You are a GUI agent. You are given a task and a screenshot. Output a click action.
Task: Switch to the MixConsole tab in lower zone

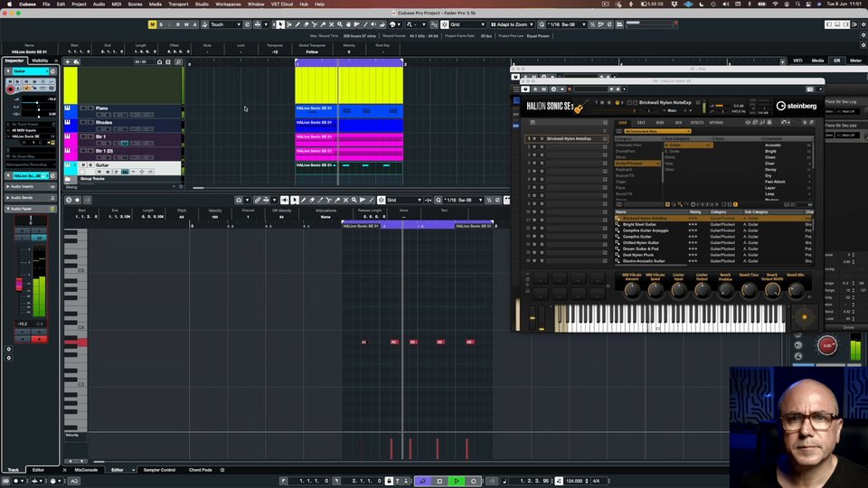tap(86, 470)
